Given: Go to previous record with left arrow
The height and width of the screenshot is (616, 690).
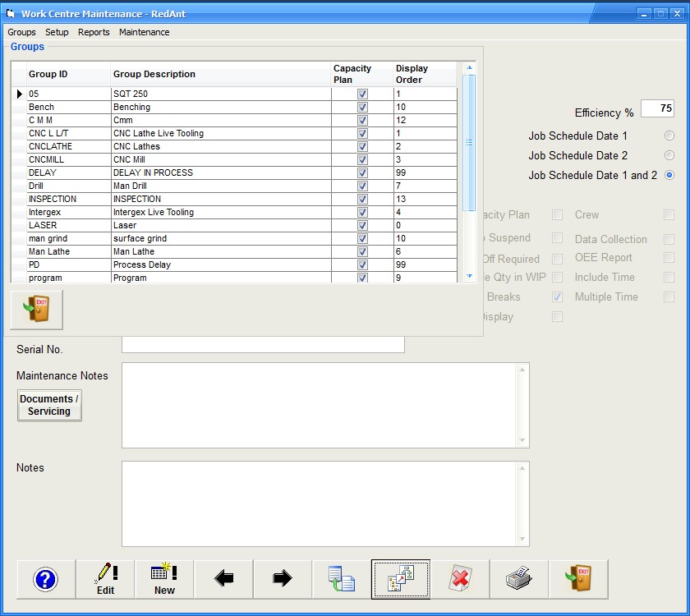Looking at the screenshot, I should 223,579.
